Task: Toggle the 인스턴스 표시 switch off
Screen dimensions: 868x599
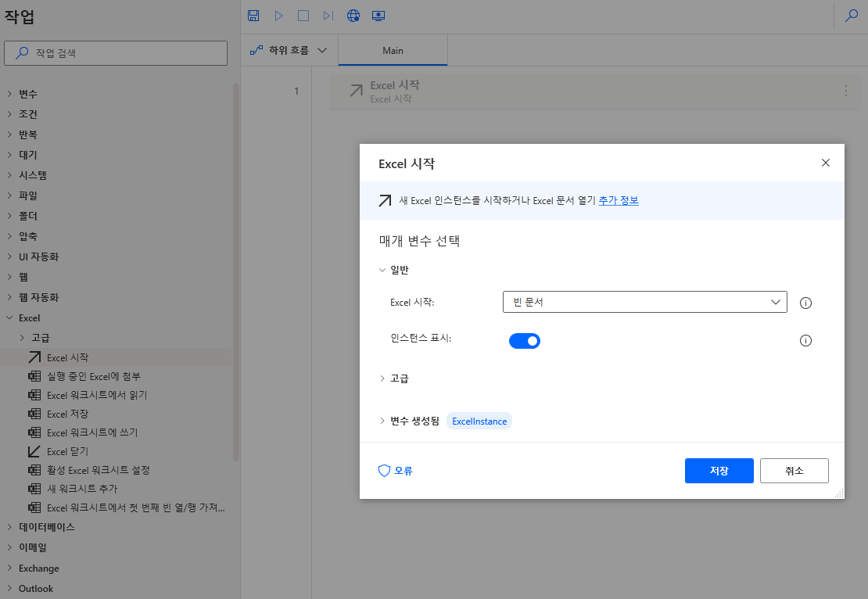Action: click(524, 341)
